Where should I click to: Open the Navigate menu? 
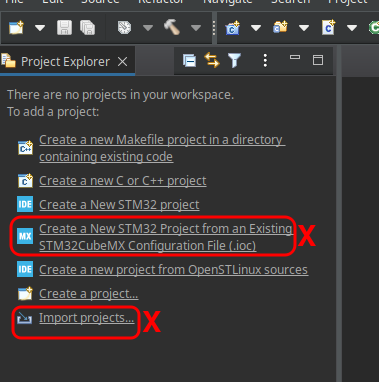(227, 2)
